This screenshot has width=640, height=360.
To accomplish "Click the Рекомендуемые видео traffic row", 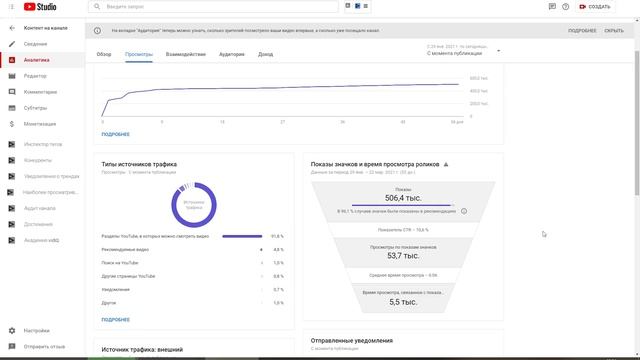I will tap(192, 249).
